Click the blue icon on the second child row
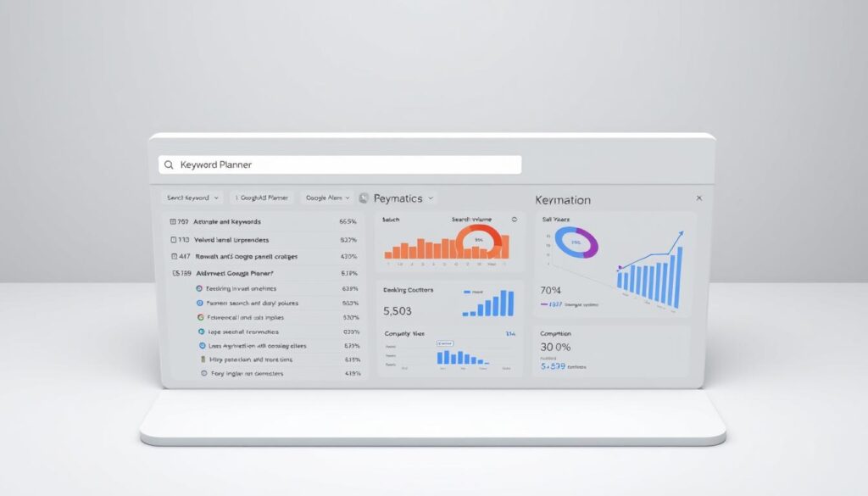Viewport: 868px width, 496px height. [x=200, y=303]
